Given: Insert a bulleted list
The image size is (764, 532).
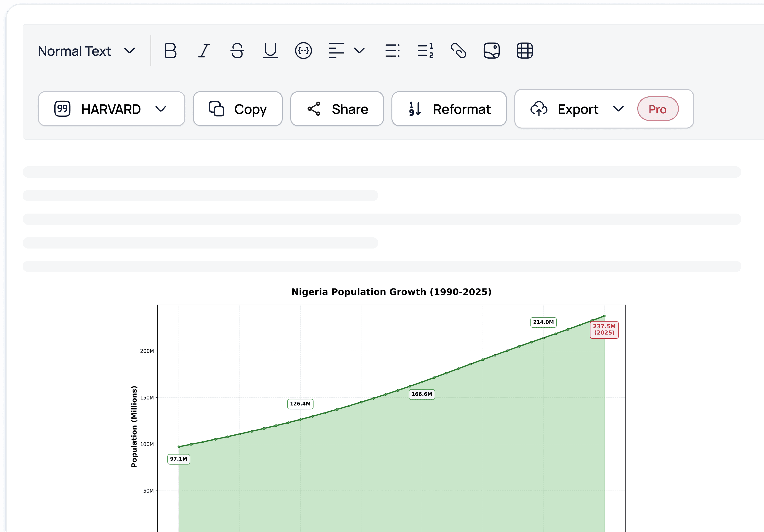Looking at the screenshot, I should point(392,51).
